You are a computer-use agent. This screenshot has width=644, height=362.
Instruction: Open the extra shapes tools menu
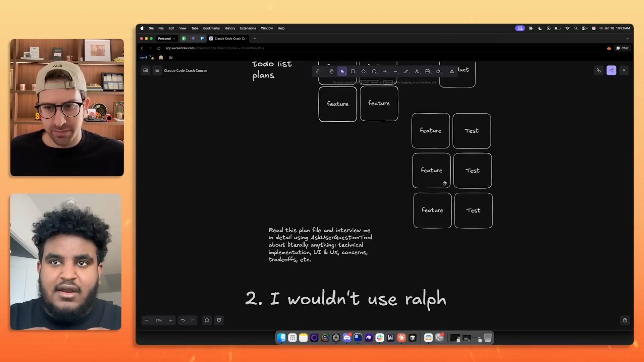pos(452,71)
